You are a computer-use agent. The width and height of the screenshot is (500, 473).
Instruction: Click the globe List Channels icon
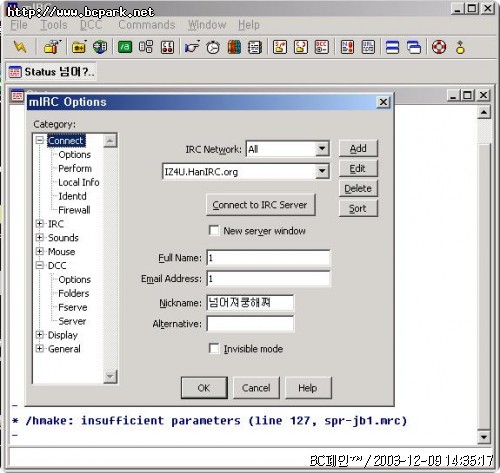(100, 47)
